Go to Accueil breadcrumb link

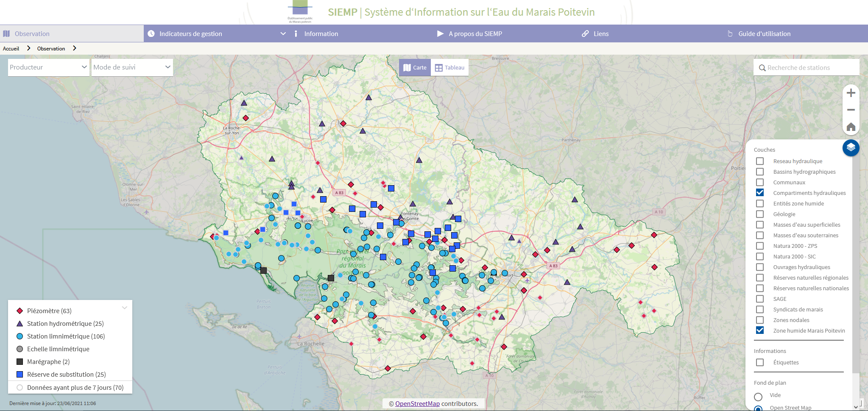point(11,49)
